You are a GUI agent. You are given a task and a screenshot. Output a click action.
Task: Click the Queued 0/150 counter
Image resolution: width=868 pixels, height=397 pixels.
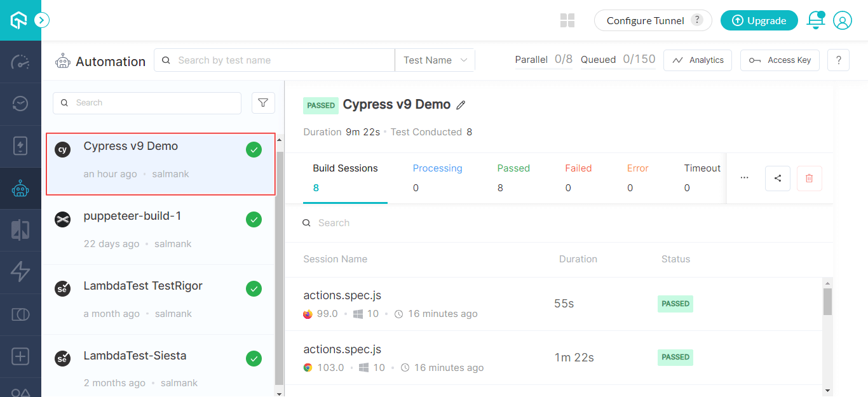click(618, 60)
